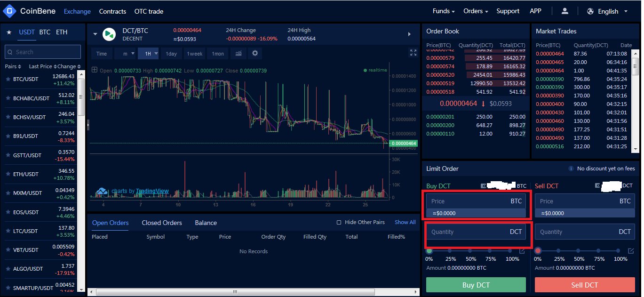The width and height of the screenshot is (644, 297).
Task: Click the pairs Search box
Action: [x=43, y=52]
